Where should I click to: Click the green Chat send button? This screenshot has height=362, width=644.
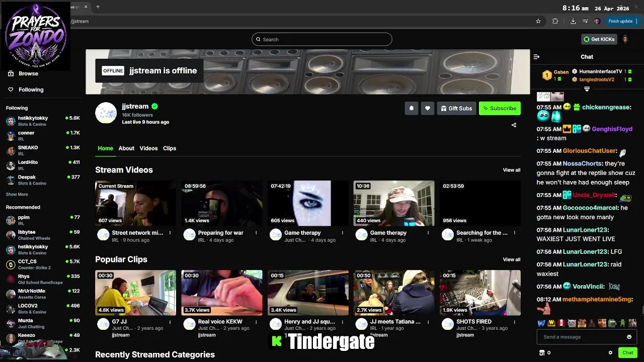point(627,352)
